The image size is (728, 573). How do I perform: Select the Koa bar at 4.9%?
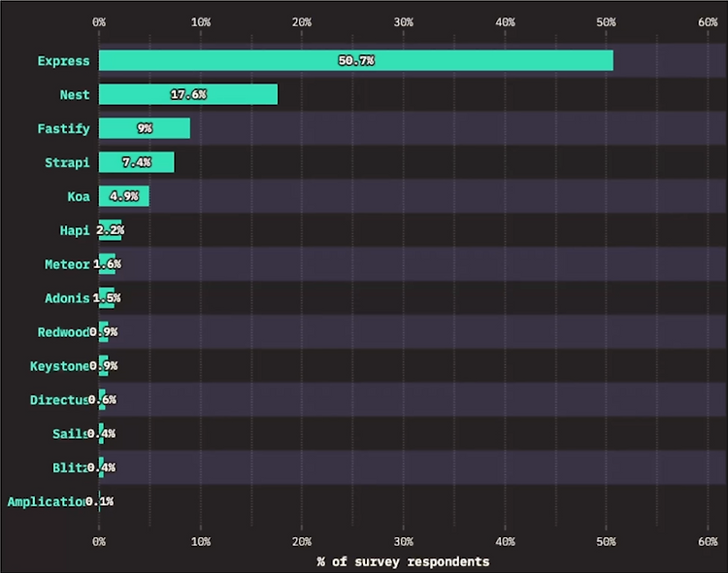pos(124,196)
